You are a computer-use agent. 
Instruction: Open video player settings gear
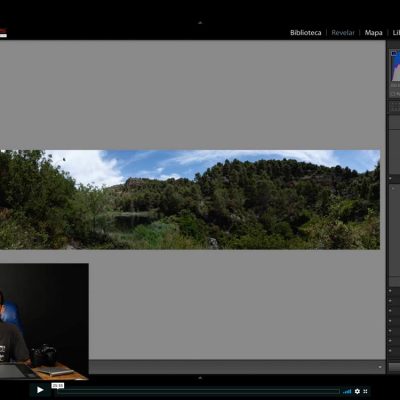point(357,391)
